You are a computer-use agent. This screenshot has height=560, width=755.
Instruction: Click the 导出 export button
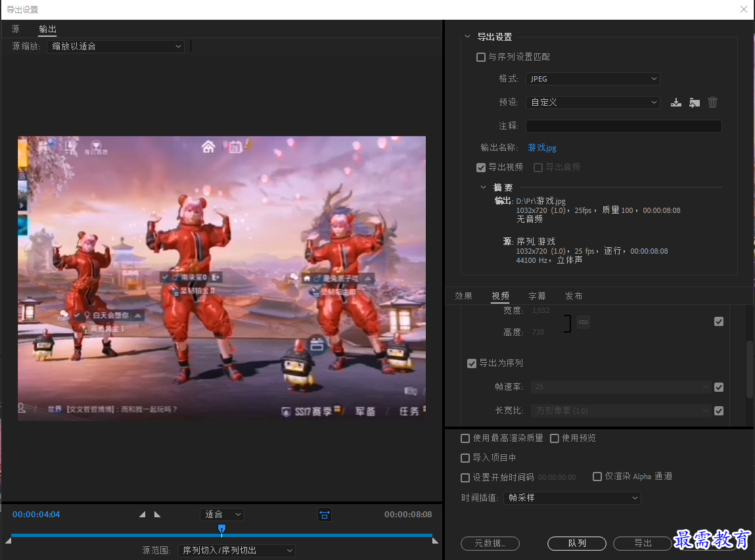click(643, 543)
